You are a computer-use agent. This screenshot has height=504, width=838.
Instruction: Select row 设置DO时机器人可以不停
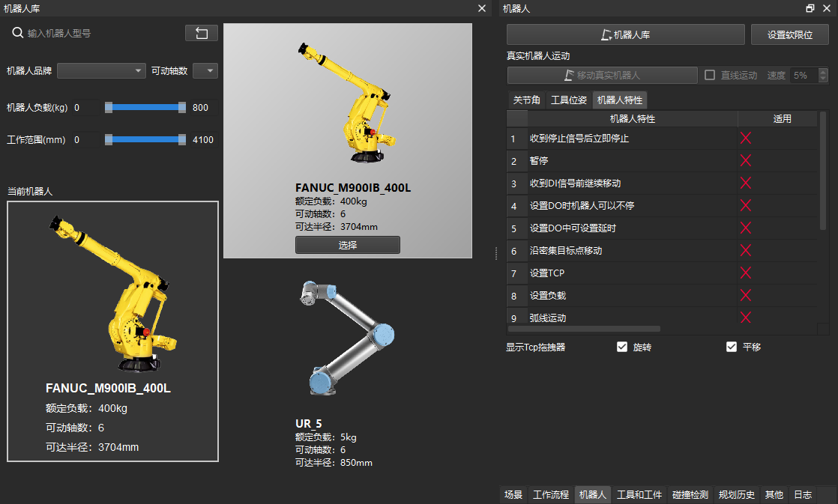[x=662, y=205]
